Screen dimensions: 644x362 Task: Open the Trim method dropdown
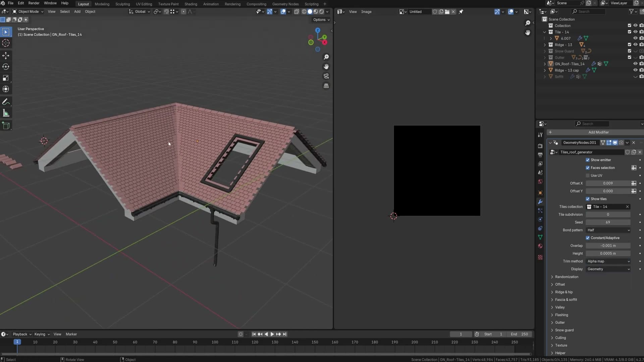[608, 261]
